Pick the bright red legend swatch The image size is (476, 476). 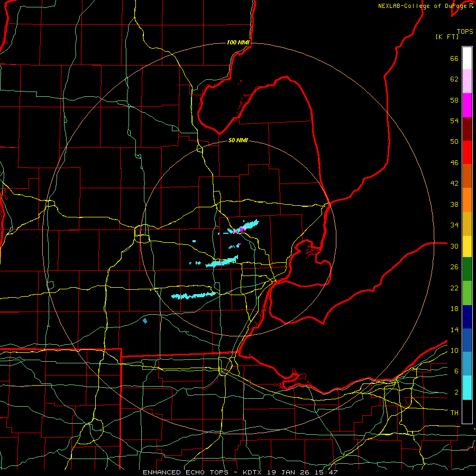coord(467,152)
